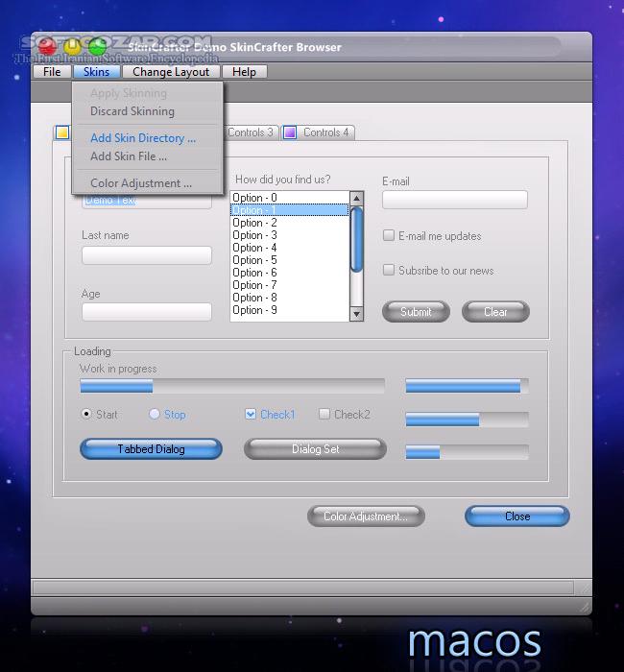Switch to the Controls 3 tab

[x=251, y=132]
